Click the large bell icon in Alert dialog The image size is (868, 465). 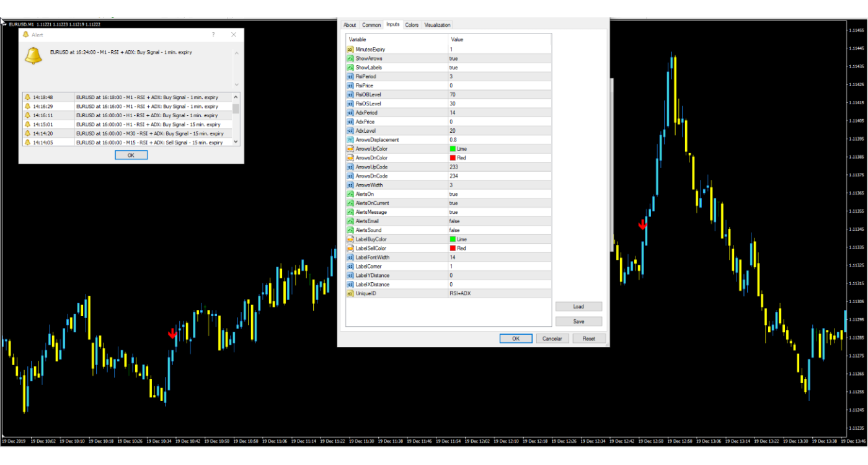(33, 55)
